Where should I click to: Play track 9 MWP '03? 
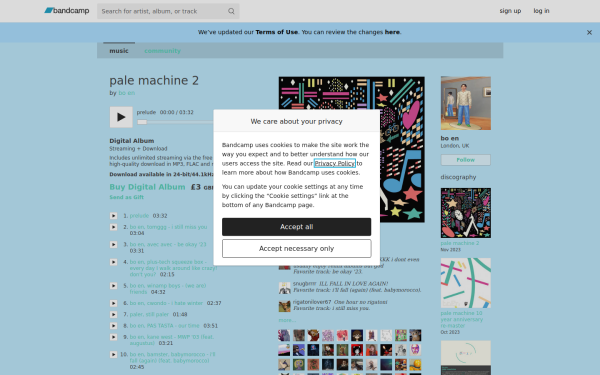click(114, 337)
